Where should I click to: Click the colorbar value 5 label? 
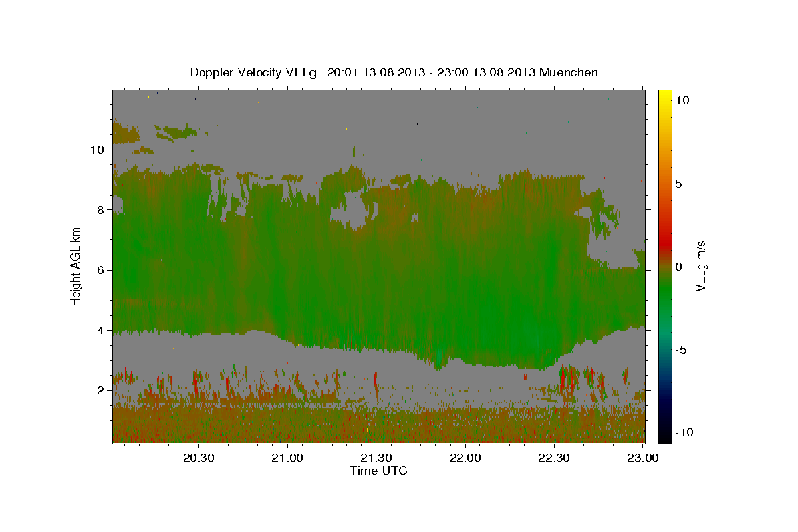pyautogui.click(x=680, y=184)
